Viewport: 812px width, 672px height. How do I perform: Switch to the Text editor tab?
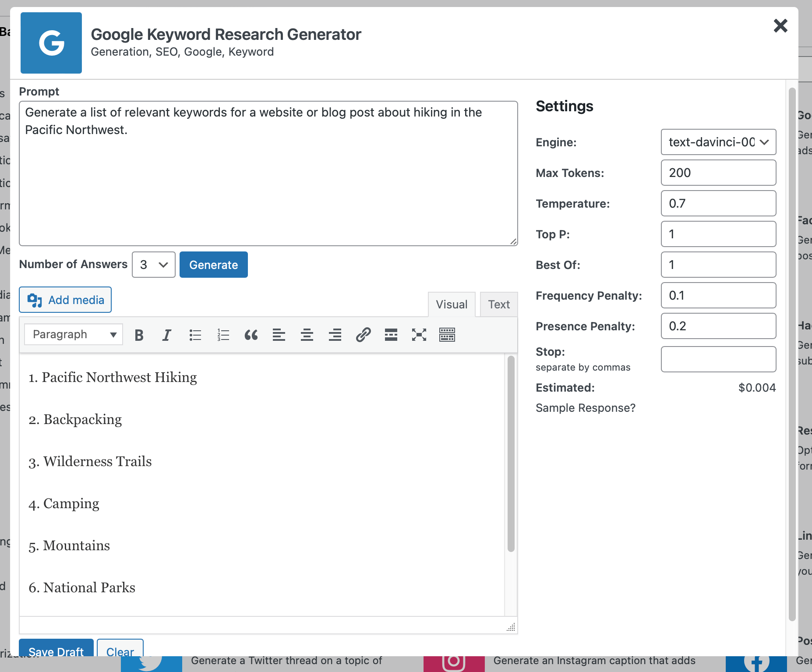[x=499, y=304]
